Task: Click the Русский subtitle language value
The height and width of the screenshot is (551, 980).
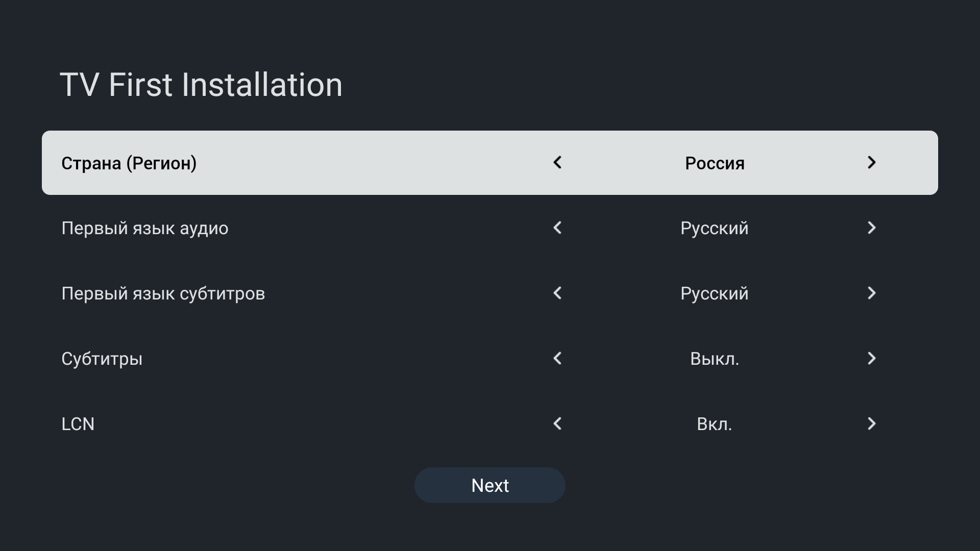Action: [x=715, y=293]
